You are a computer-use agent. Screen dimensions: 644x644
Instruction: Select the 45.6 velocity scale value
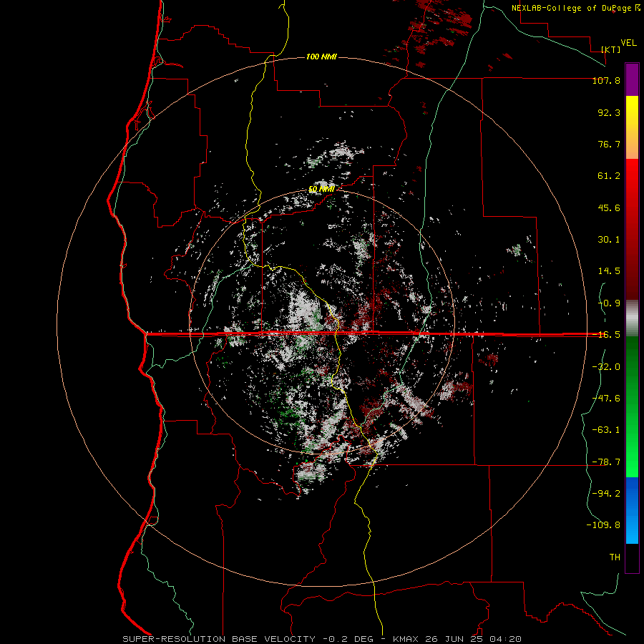(x=609, y=208)
